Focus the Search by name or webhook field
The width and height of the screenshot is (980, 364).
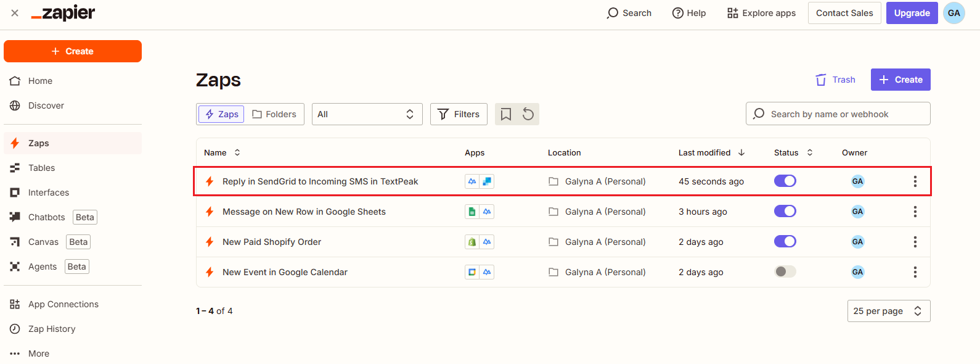tap(838, 114)
